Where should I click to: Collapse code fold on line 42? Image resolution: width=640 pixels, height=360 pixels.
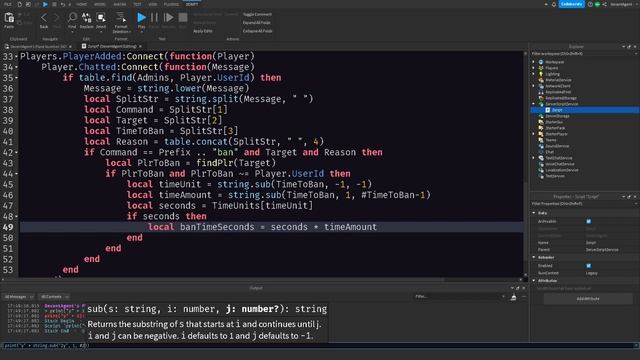coord(17,153)
